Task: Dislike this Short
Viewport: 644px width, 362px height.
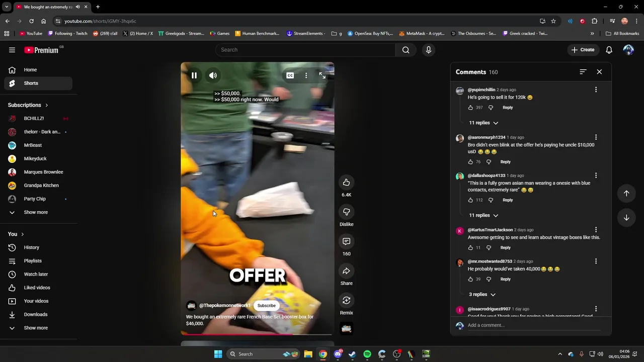Action: click(346, 212)
